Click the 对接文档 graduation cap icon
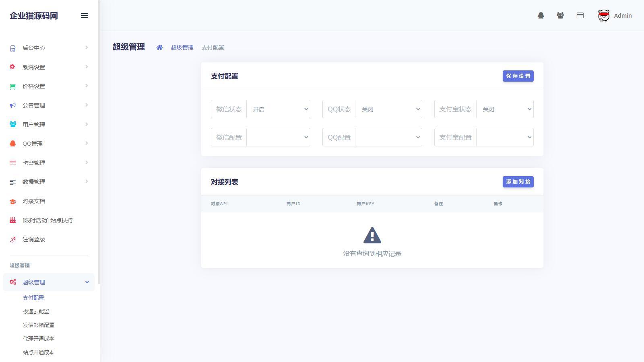The height and width of the screenshot is (362, 644). (13, 202)
